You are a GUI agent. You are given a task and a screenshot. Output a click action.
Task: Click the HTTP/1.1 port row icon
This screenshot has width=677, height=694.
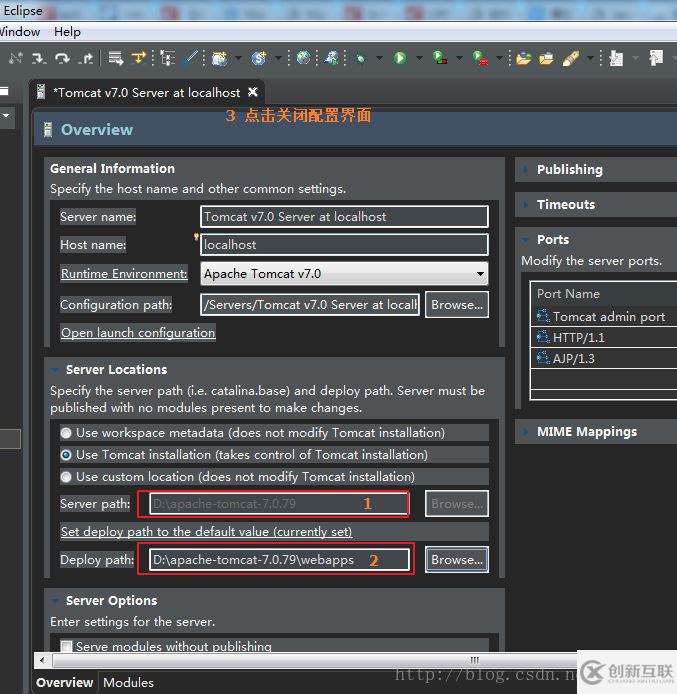point(543,337)
